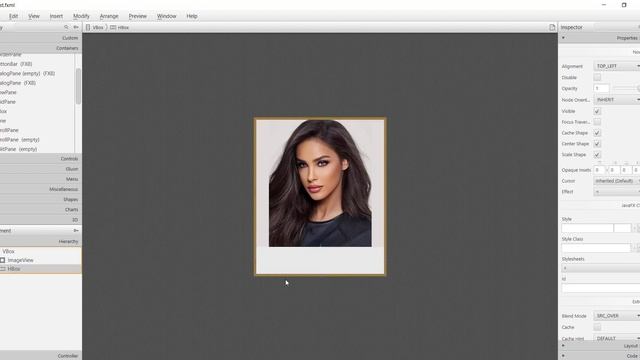This screenshot has width=640, height=360.
Task: Open the Library panel options arrow icon
Action: tap(76, 27)
